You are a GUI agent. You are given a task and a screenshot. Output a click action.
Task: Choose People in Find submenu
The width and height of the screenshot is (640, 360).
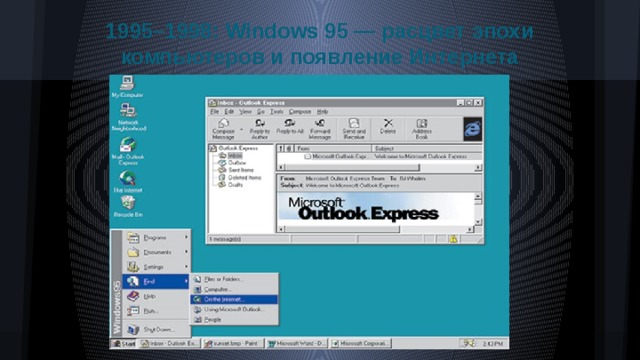pyautogui.click(x=234, y=320)
